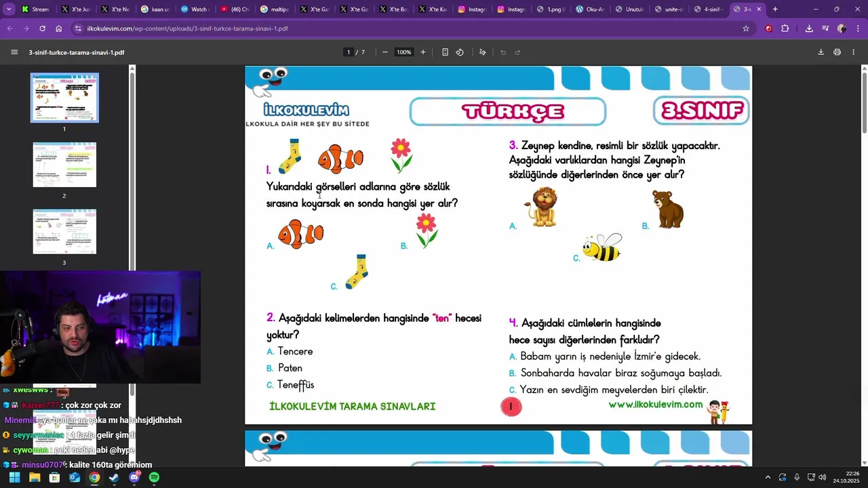
Task: Click the www.ilkokulevim.com link text
Action: [x=655, y=405]
